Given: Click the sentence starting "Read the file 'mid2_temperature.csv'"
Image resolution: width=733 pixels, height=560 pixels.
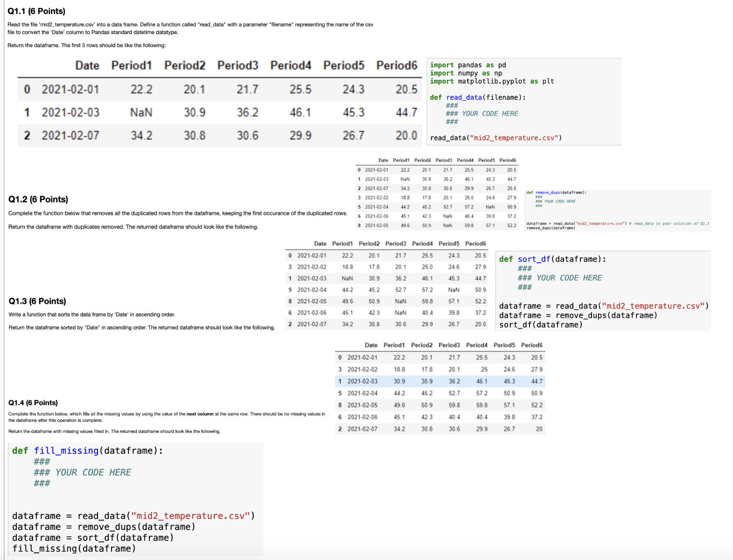Looking at the screenshot, I should (x=190, y=28).
